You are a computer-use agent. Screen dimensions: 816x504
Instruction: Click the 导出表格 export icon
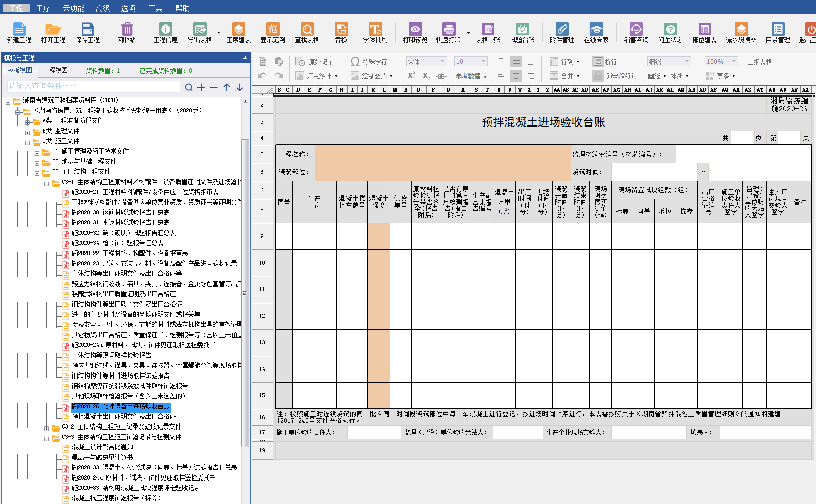click(x=200, y=33)
